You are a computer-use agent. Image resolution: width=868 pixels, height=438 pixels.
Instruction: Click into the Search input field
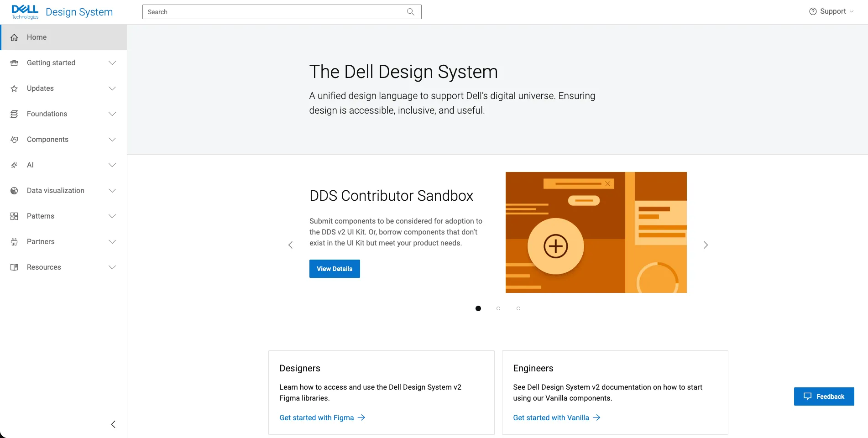tap(282, 12)
